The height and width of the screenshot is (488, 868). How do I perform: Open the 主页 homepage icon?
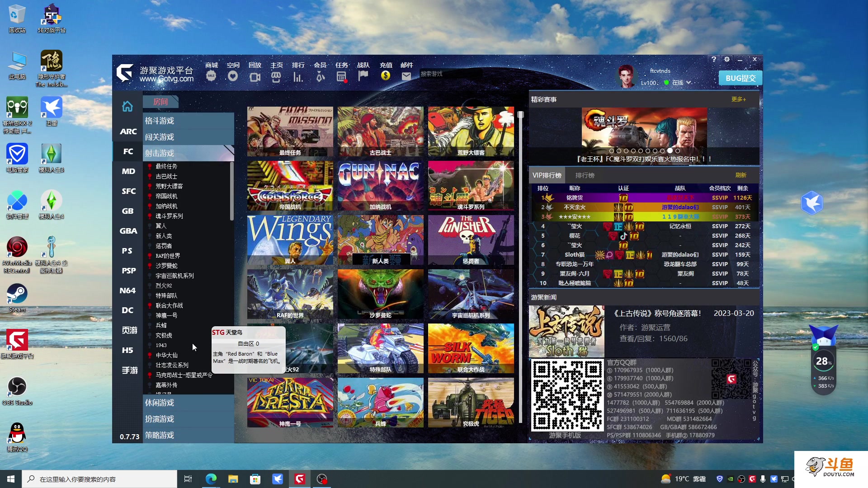click(276, 76)
